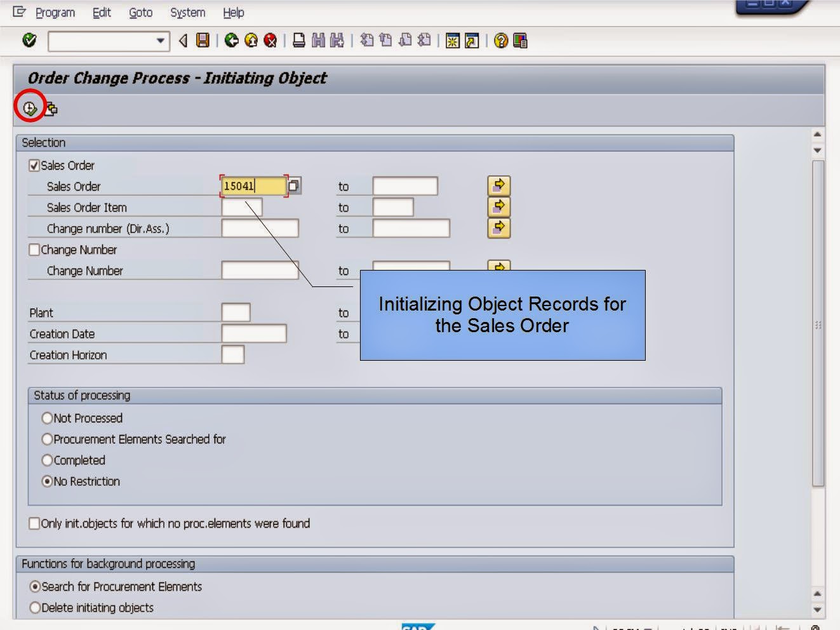Click the green Enter checkmark button
The height and width of the screenshot is (630, 840).
28,41
